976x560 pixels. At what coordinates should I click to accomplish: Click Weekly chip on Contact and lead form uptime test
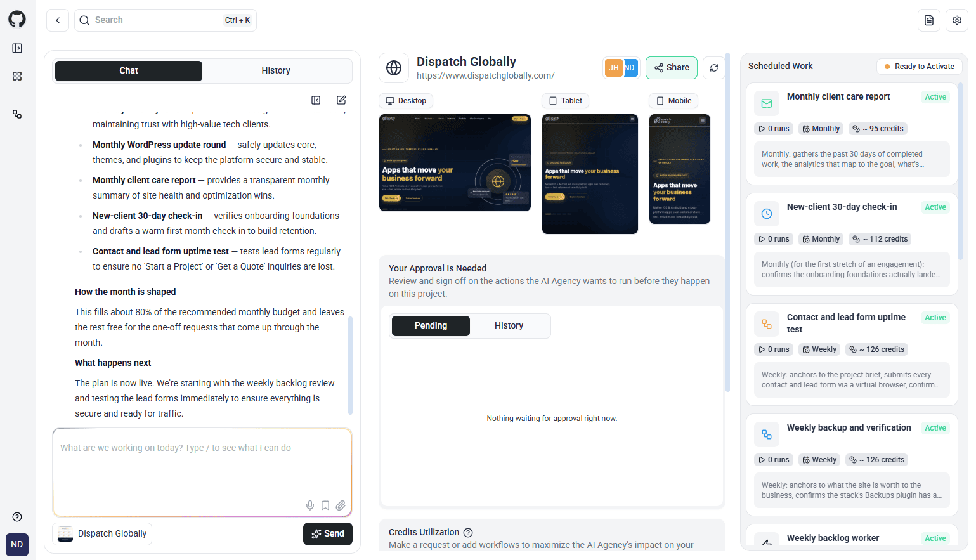(x=819, y=349)
